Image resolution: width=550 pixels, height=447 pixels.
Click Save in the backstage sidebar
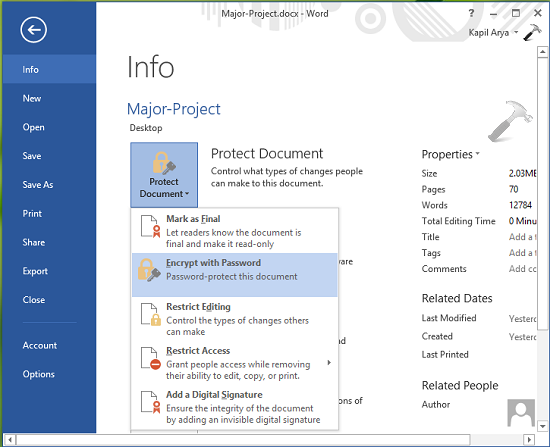pyautogui.click(x=49, y=156)
